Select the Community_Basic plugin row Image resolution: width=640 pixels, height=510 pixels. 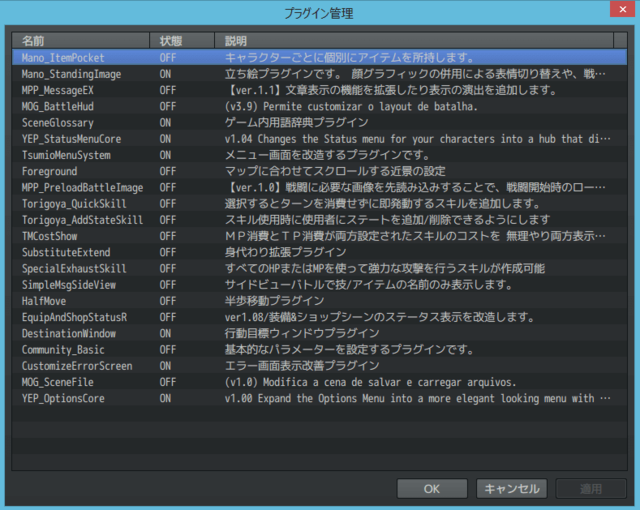click(x=320, y=350)
